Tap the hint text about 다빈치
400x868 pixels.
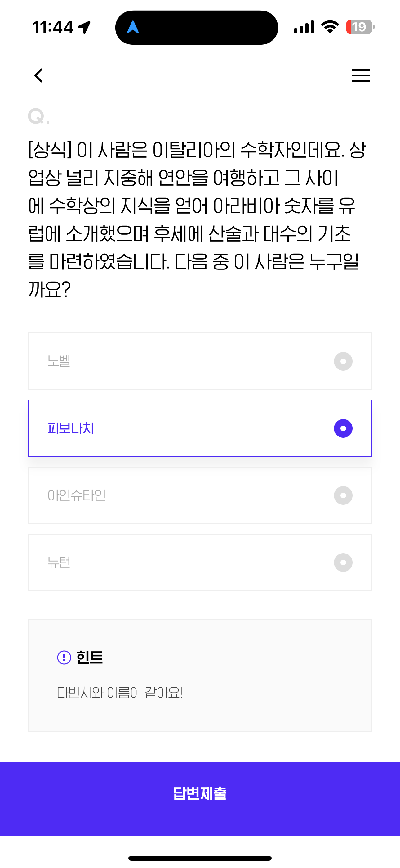coord(119,693)
